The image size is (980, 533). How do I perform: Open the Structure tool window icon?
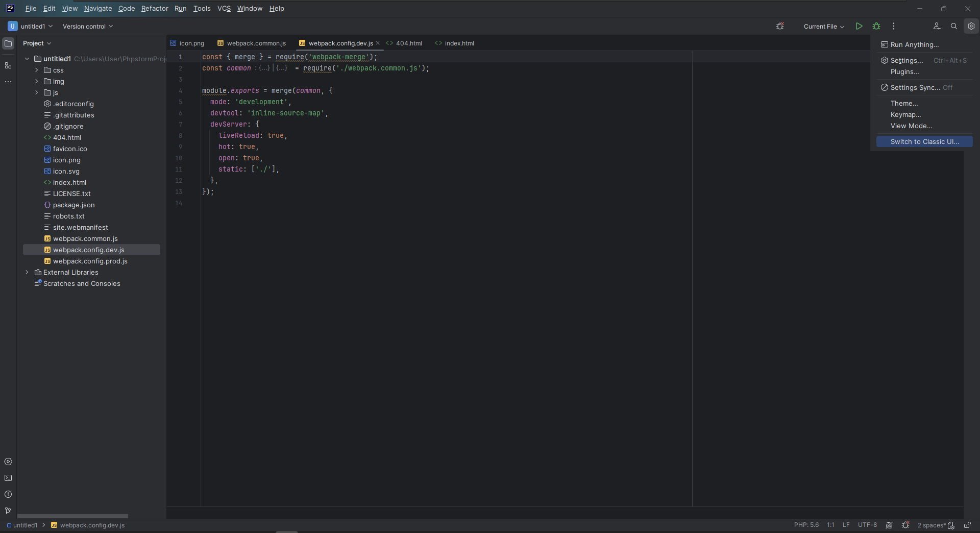point(8,65)
